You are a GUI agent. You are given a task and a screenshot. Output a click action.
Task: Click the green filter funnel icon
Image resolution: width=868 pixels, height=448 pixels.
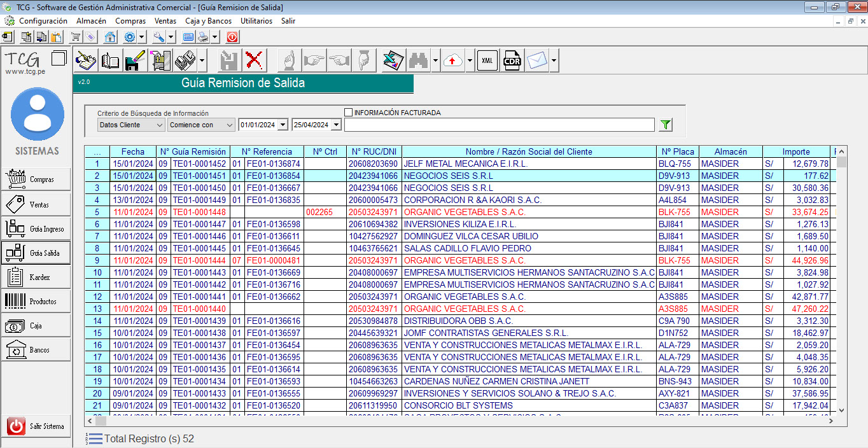click(666, 125)
